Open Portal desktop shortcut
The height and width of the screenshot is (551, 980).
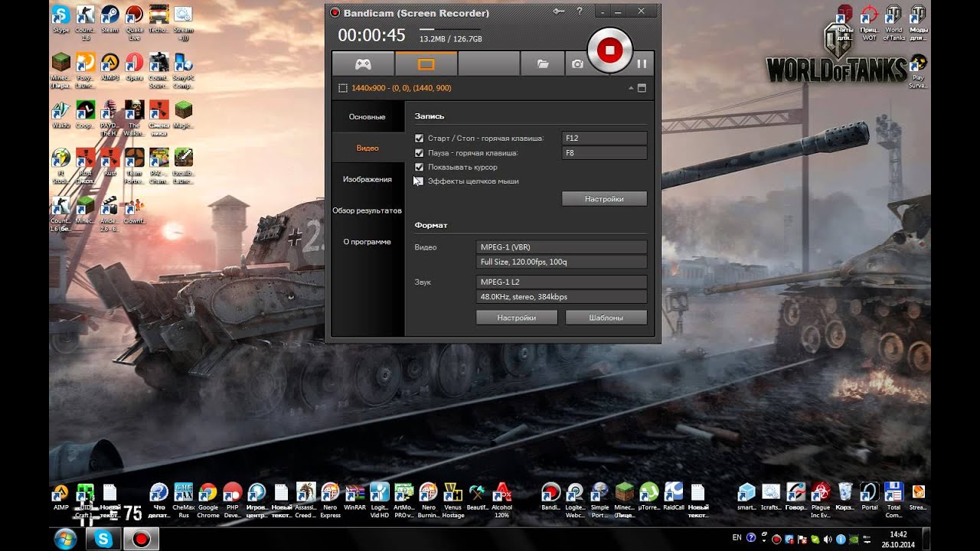[869, 497]
